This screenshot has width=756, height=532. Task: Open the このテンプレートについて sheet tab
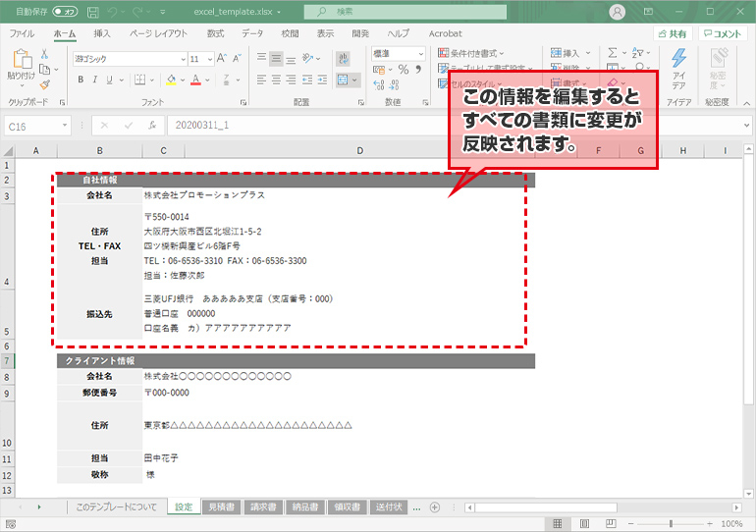coord(117,506)
